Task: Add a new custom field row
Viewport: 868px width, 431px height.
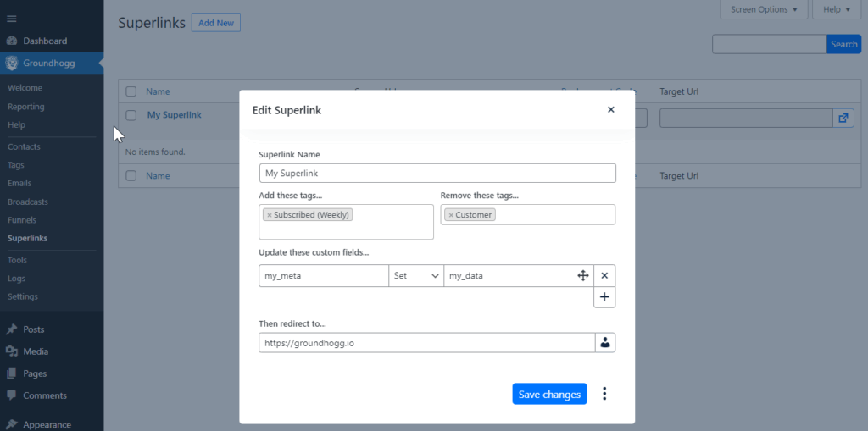Action: pyautogui.click(x=604, y=297)
